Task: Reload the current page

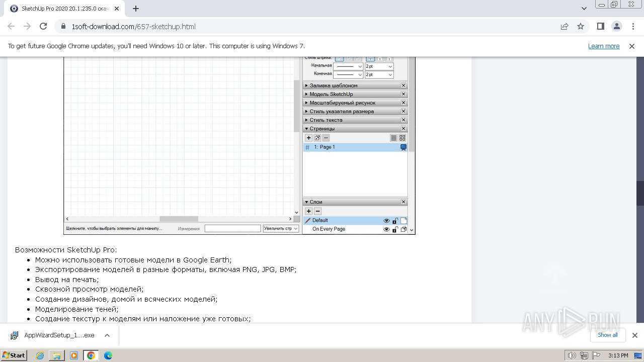Action: [43, 27]
